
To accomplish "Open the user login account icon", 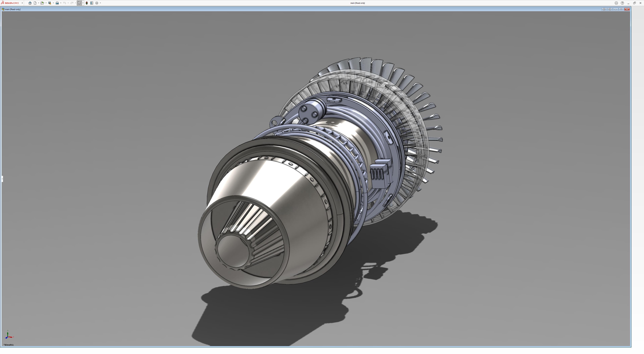I will coord(616,3).
